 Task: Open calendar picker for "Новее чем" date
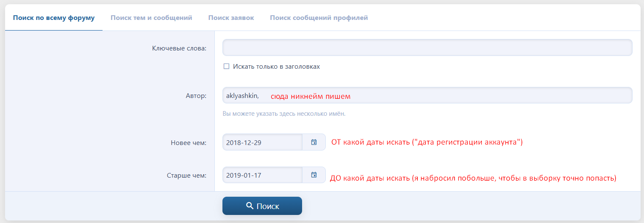pyautogui.click(x=314, y=142)
